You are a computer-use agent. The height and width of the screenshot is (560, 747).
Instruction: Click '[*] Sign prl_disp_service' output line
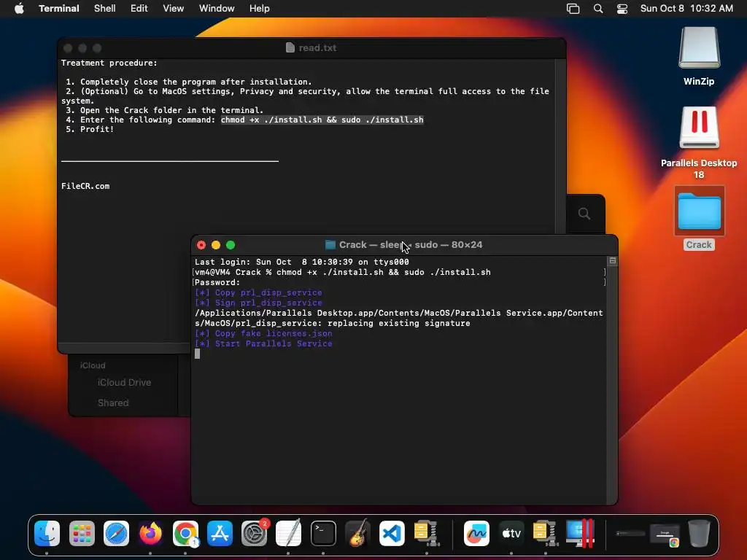(x=258, y=303)
